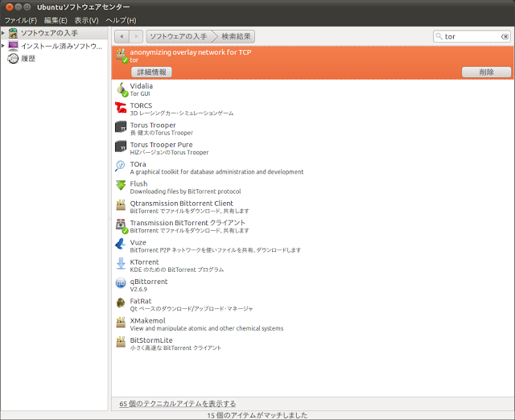Clear the search field with the clear icon
The height and width of the screenshot is (420, 515).
[x=505, y=36]
